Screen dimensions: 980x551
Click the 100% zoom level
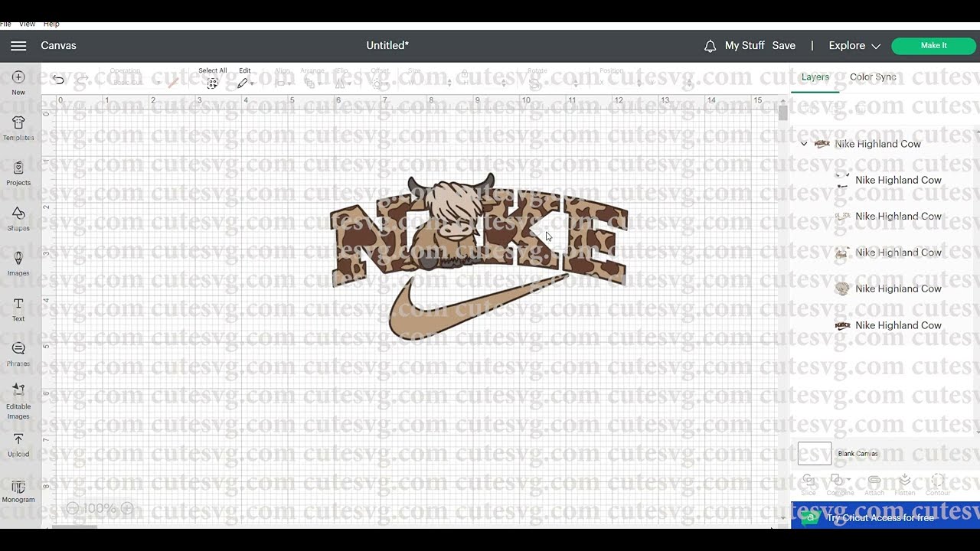pyautogui.click(x=100, y=508)
